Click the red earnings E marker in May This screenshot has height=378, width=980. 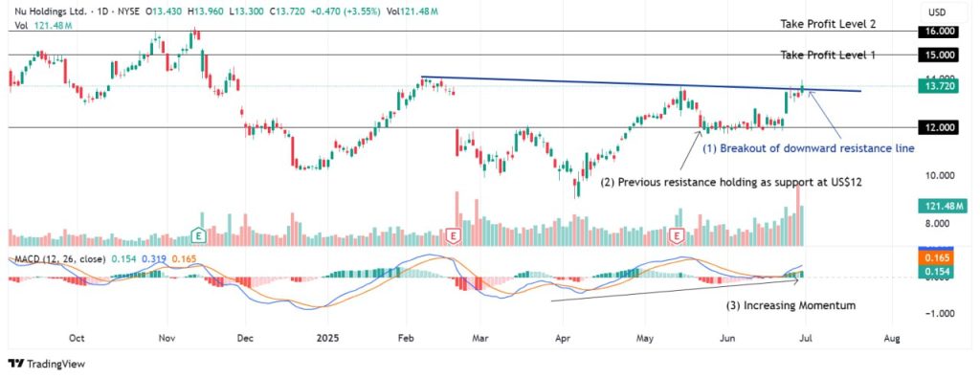(676, 235)
